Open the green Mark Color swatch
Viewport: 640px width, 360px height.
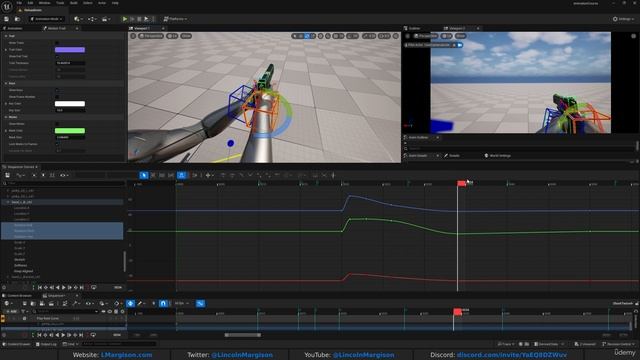70,131
